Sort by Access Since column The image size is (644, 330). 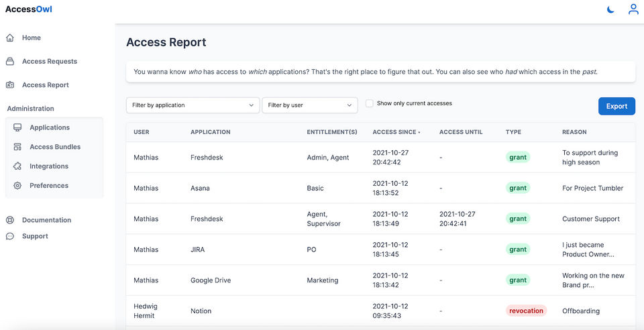pyautogui.click(x=396, y=132)
